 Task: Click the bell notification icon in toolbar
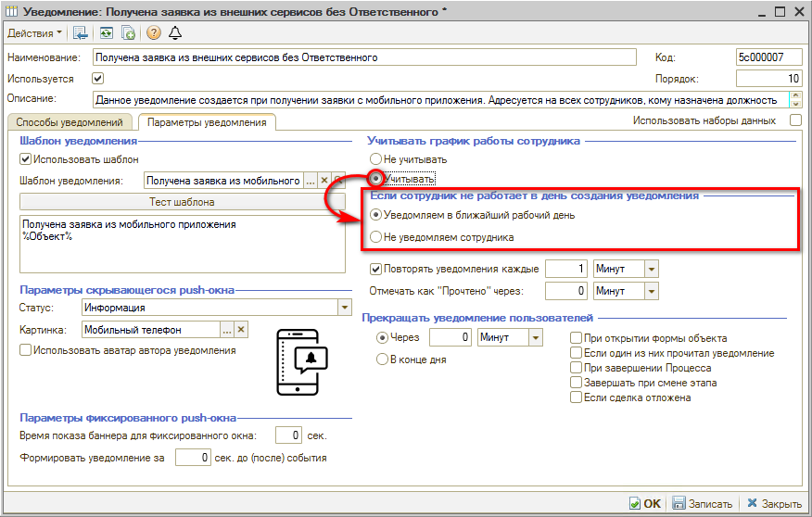[x=174, y=33]
